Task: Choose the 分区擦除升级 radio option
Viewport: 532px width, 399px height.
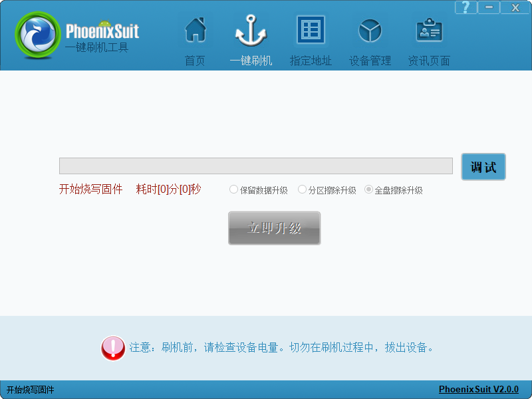Action: click(x=302, y=190)
